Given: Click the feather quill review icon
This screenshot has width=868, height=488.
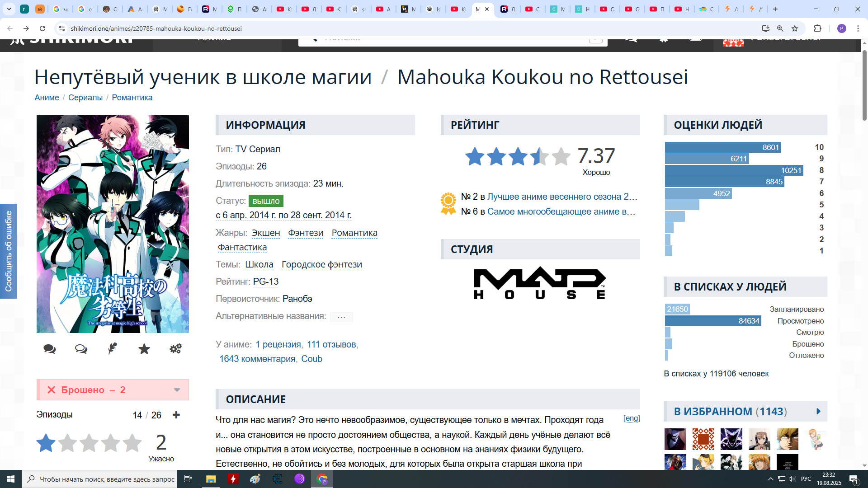Looking at the screenshot, I should tap(113, 348).
